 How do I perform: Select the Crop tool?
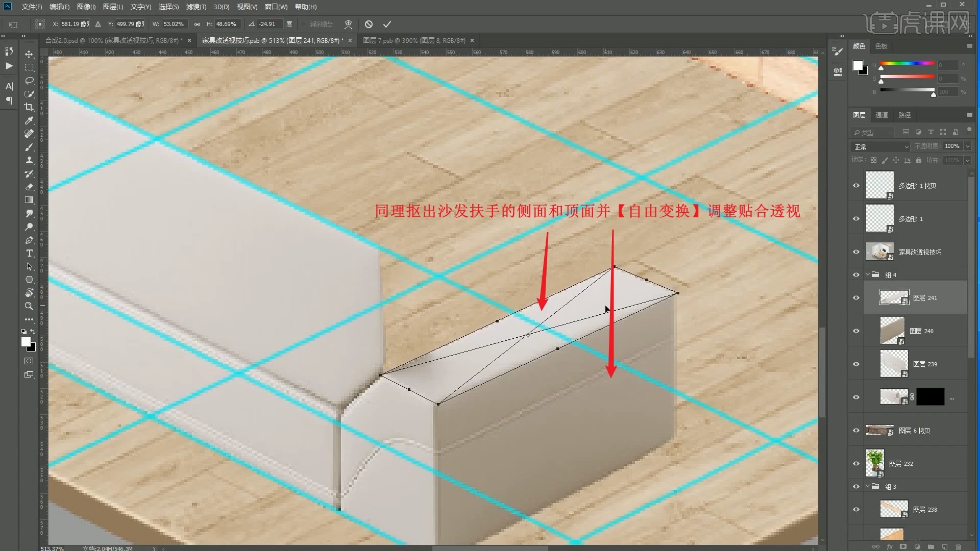pos(29,107)
